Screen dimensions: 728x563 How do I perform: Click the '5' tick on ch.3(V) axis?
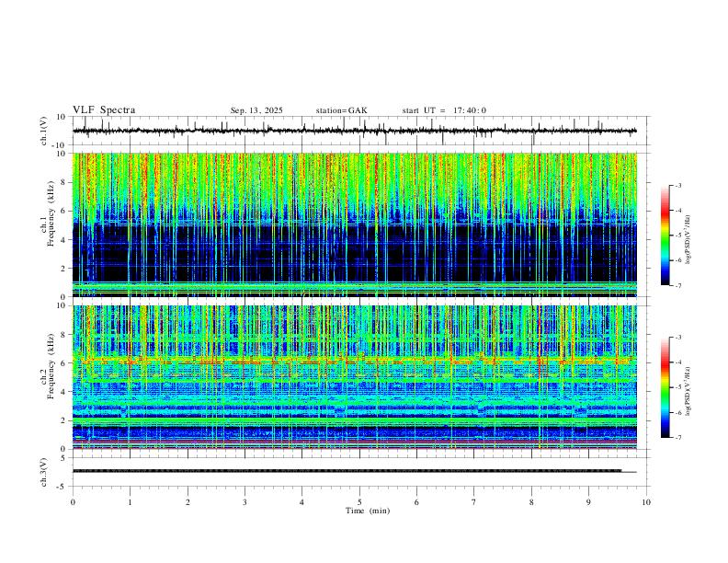(64, 458)
